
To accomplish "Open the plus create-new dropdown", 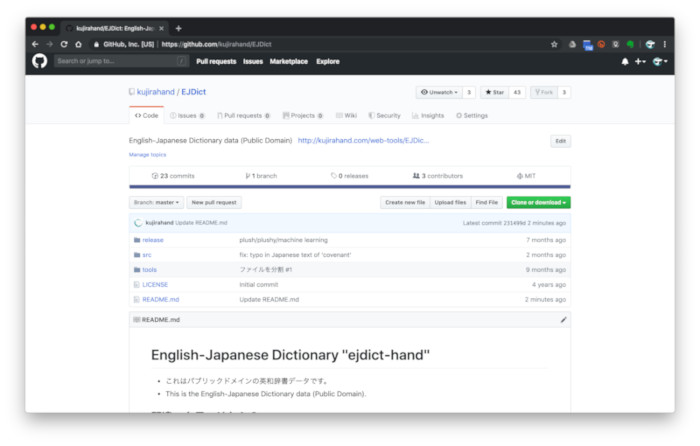I will 640,62.
